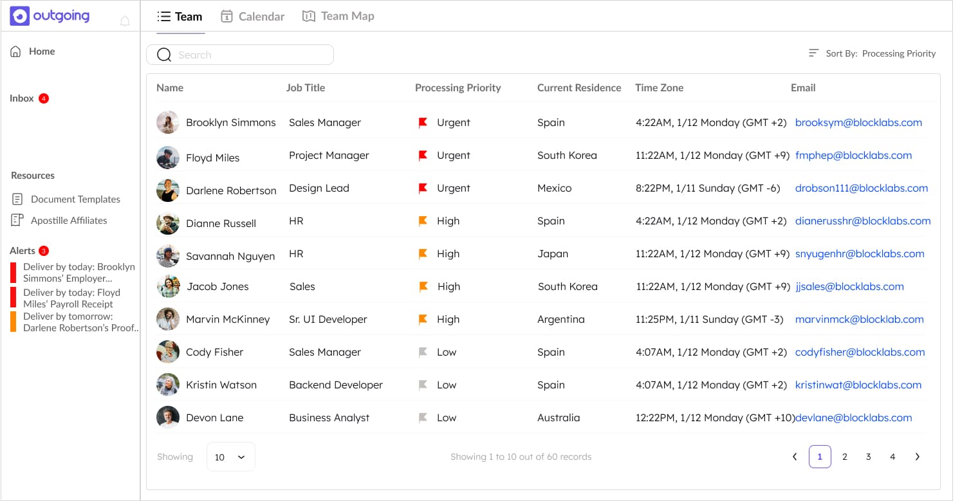Click Dianne Russell's orange High flag
This screenshot has height=501, width=980.
point(423,221)
